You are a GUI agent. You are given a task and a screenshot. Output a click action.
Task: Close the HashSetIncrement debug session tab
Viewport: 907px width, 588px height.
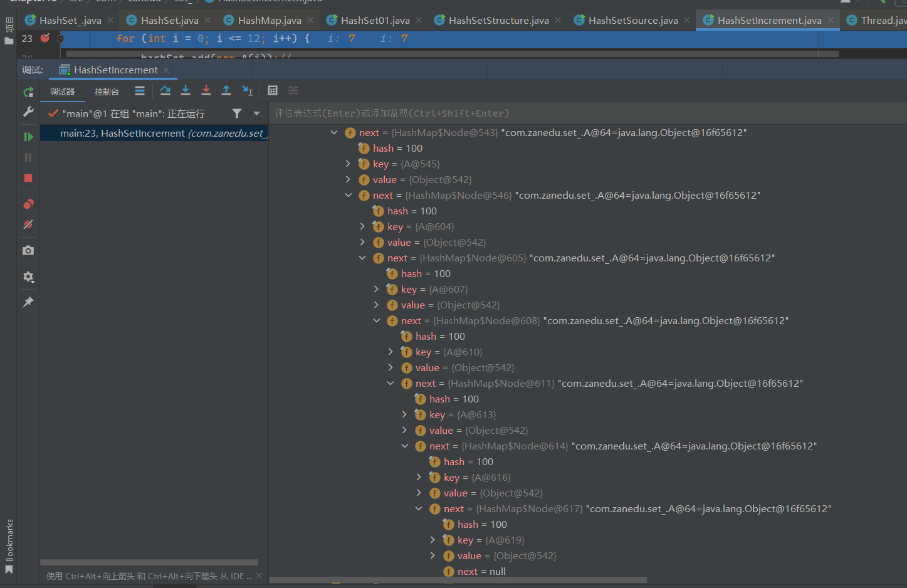click(166, 70)
